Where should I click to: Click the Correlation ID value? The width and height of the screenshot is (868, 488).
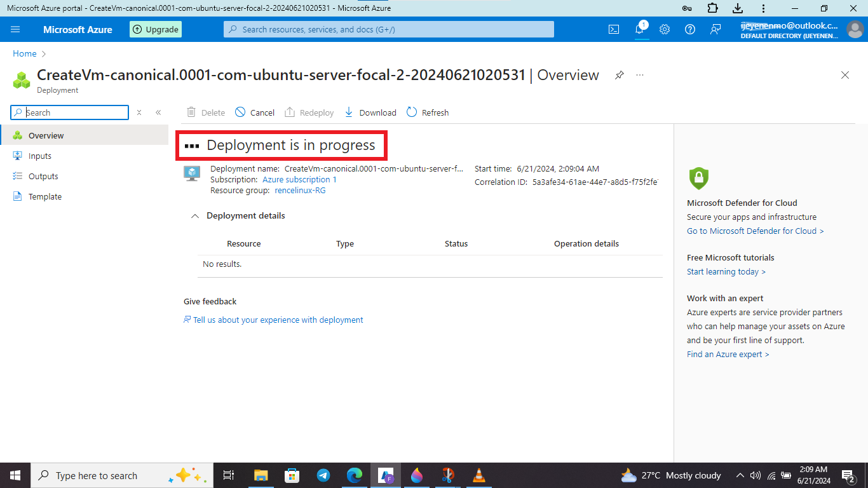(595, 182)
